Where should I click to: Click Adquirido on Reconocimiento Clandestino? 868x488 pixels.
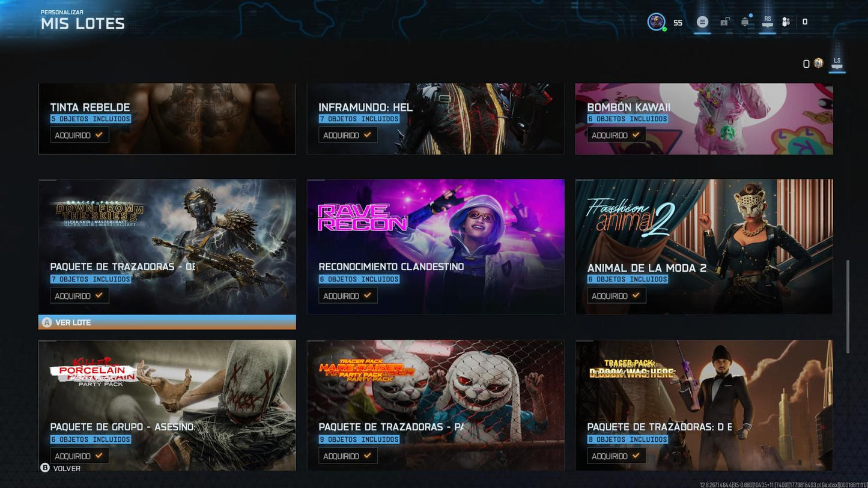[348, 295]
